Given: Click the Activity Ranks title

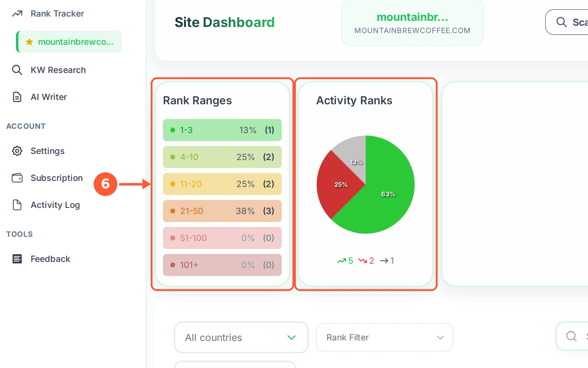Looking at the screenshot, I should pyautogui.click(x=354, y=101).
